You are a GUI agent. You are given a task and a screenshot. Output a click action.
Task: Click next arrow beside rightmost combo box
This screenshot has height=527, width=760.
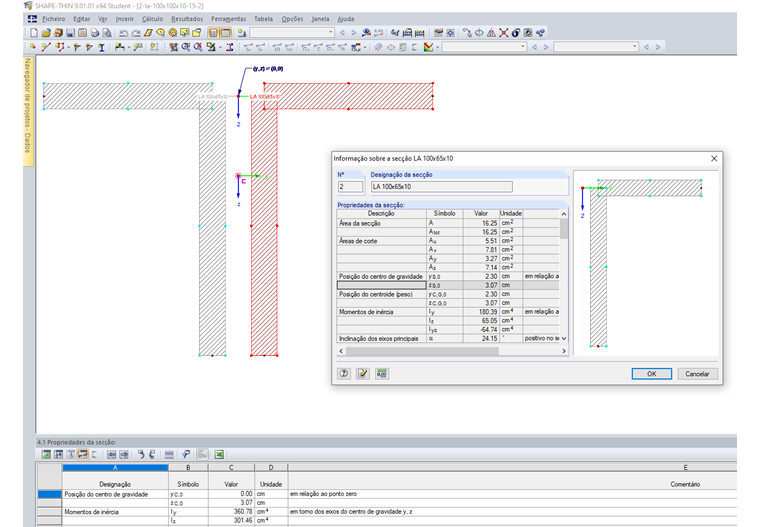point(658,47)
